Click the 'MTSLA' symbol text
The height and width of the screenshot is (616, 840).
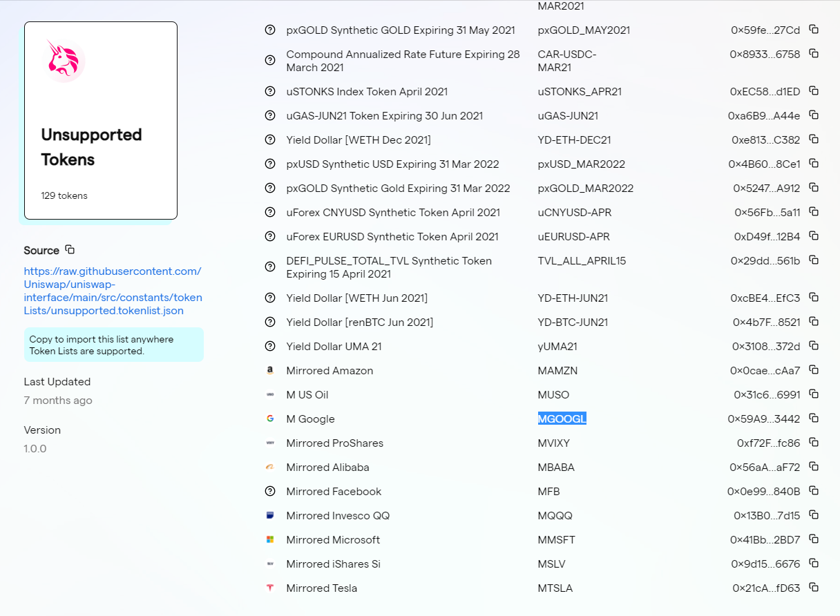point(555,588)
